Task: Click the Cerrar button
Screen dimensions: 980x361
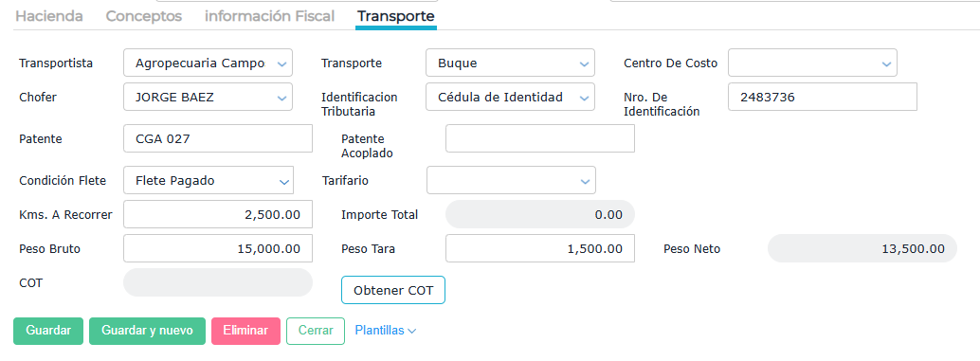Action: click(x=315, y=331)
